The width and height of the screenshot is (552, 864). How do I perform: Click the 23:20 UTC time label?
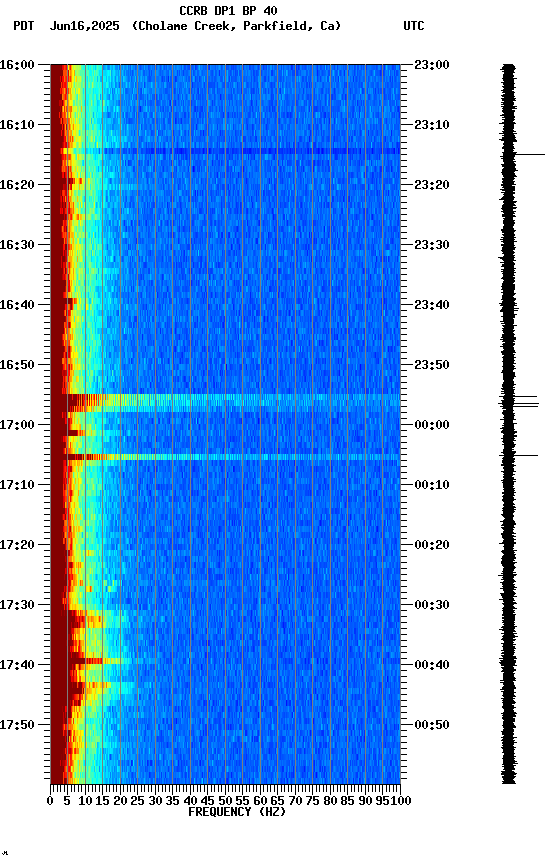click(x=432, y=185)
